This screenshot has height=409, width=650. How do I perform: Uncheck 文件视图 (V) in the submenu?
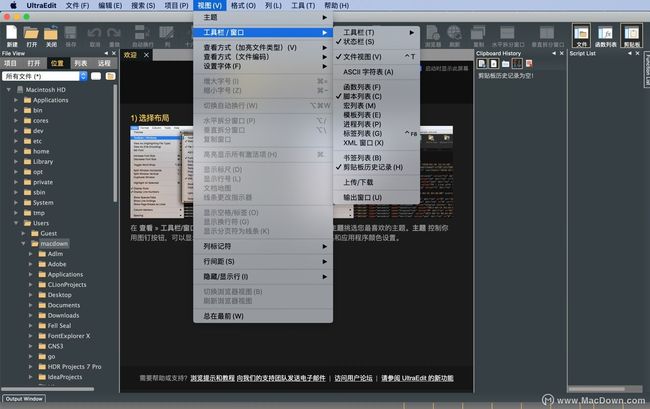[376, 57]
